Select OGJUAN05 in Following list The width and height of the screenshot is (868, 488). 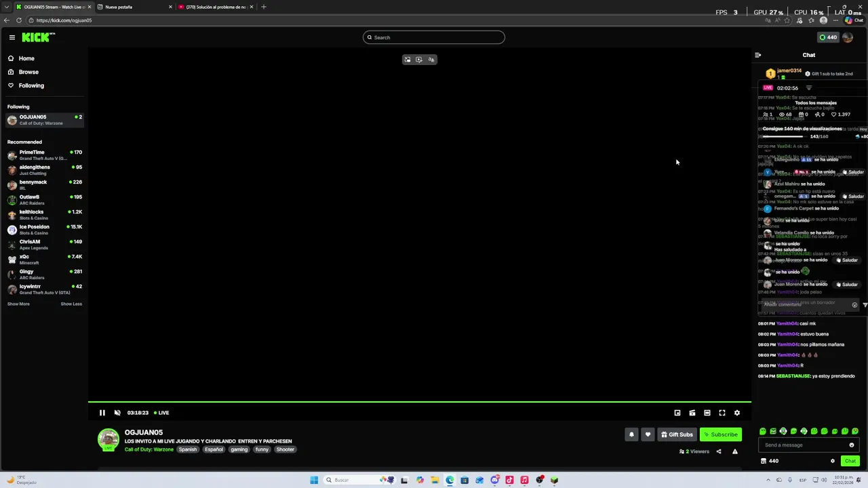pyautogui.click(x=44, y=120)
